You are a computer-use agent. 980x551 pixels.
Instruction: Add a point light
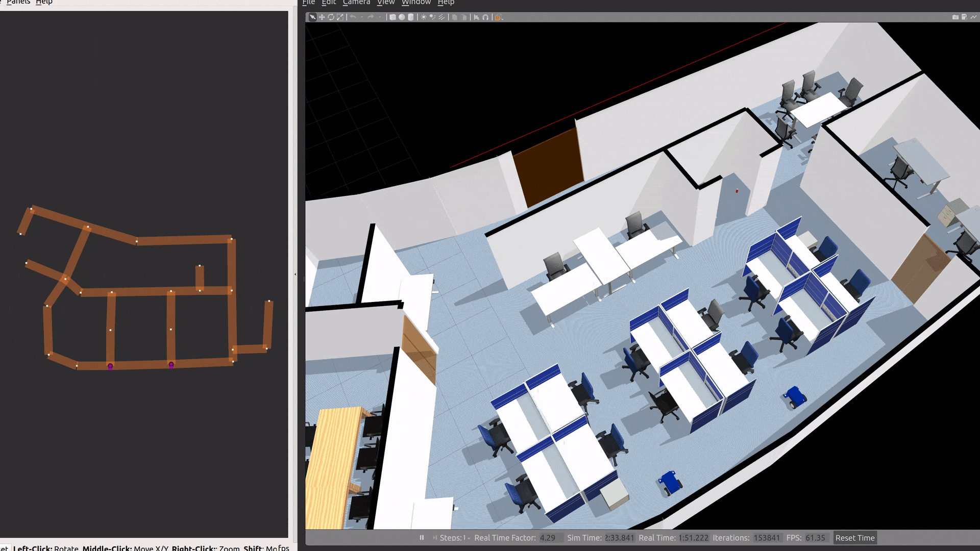pyautogui.click(x=423, y=17)
